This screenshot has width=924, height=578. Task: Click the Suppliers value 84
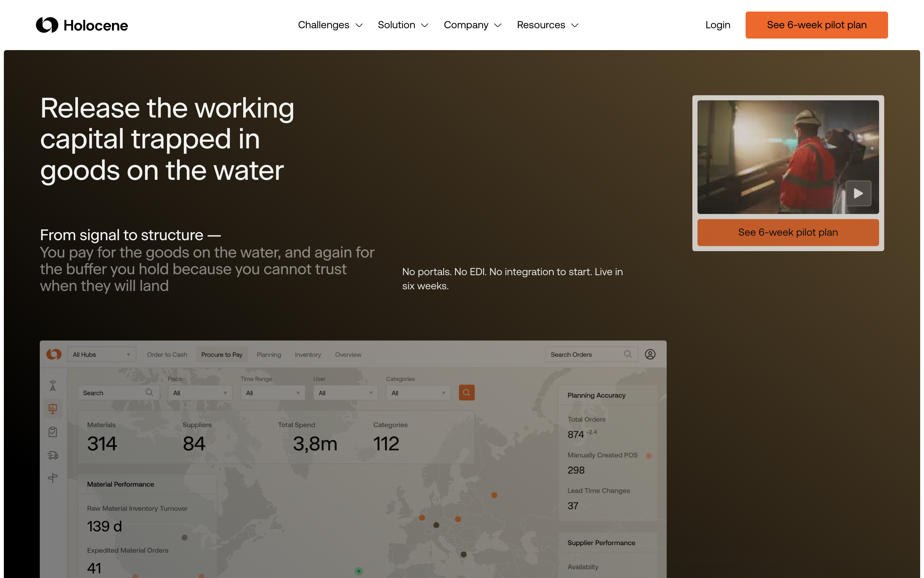(194, 443)
